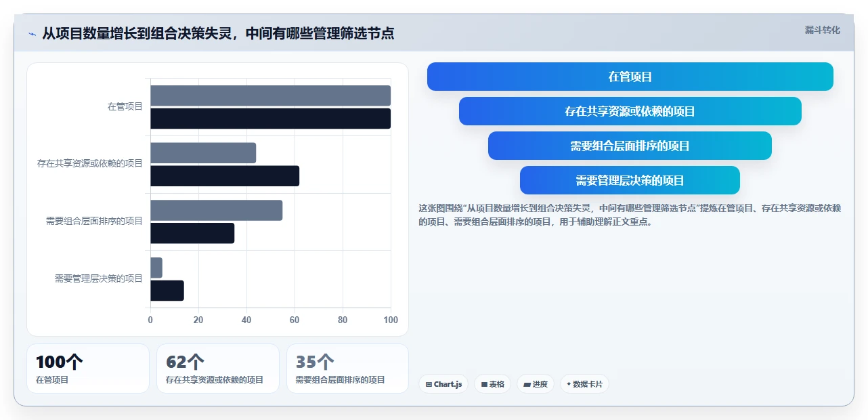Image resolution: width=868 pixels, height=420 pixels.
Task: Click the 需要管理层决策的项目 funnel stage
Action: (x=630, y=180)
